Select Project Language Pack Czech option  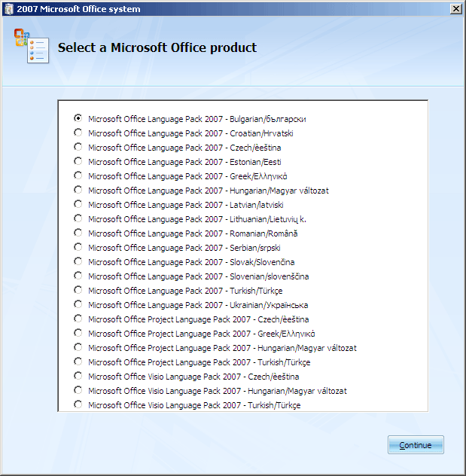[x=78, y=319]
